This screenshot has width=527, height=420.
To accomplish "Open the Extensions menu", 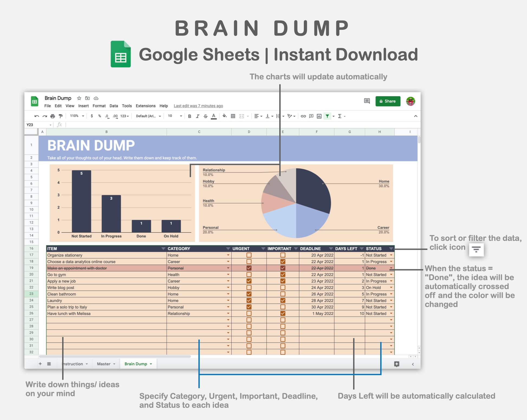I will tap(145, 106).
